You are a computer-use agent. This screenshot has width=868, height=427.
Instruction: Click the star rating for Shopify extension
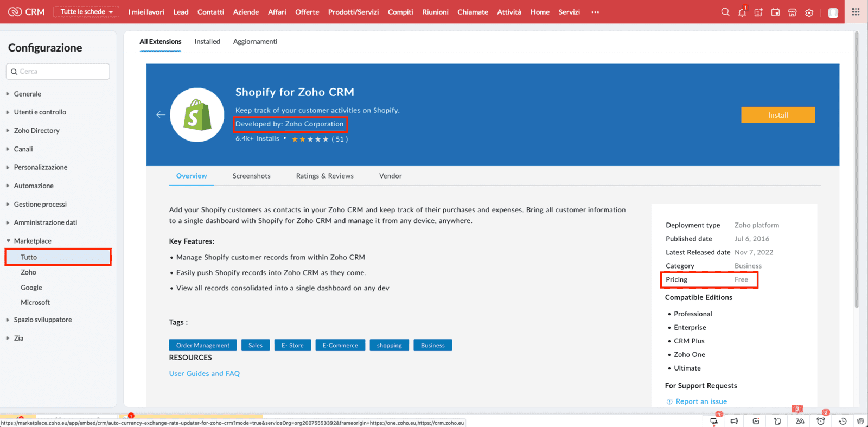tap(310, 139)
